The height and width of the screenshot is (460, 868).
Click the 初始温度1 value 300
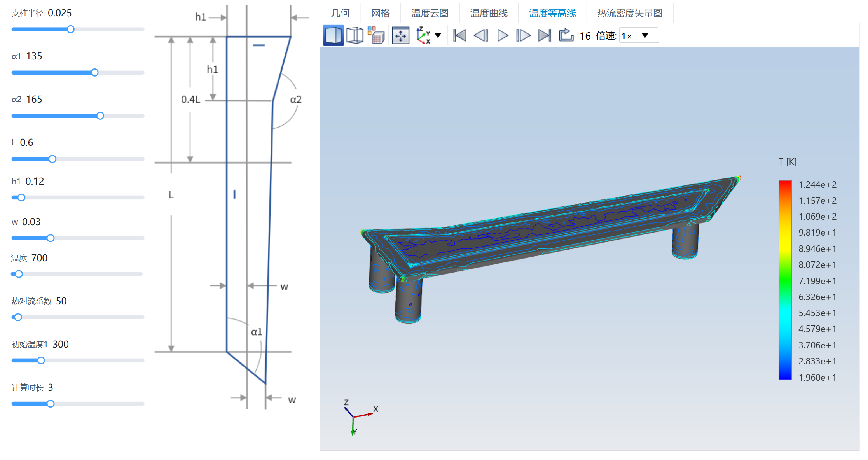tap(60, 344)
